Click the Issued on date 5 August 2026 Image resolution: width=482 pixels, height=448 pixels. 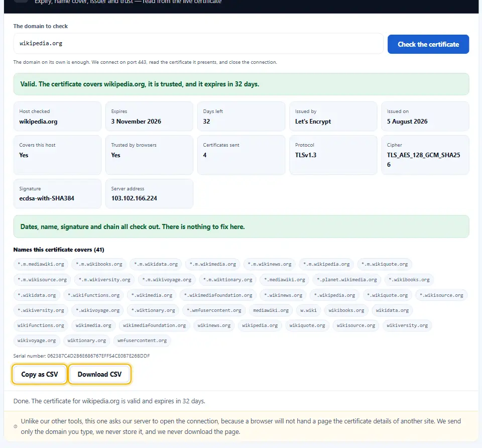[407, 122]
